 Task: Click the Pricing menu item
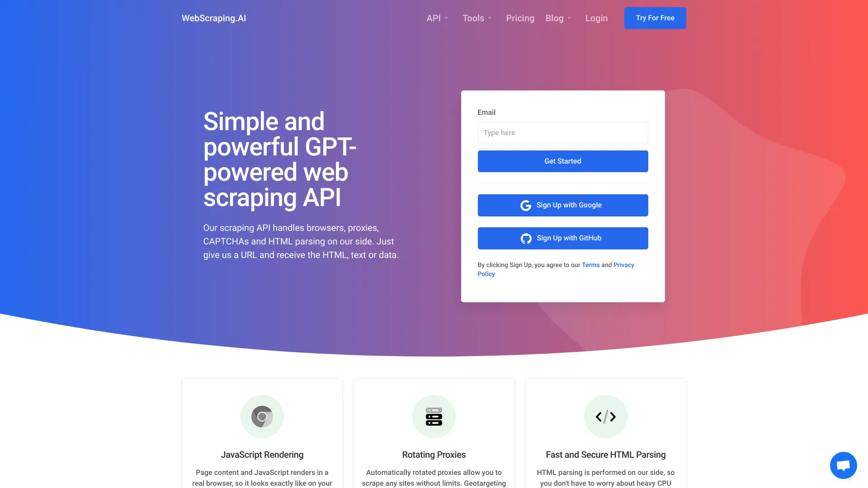[x=520, y=18]
